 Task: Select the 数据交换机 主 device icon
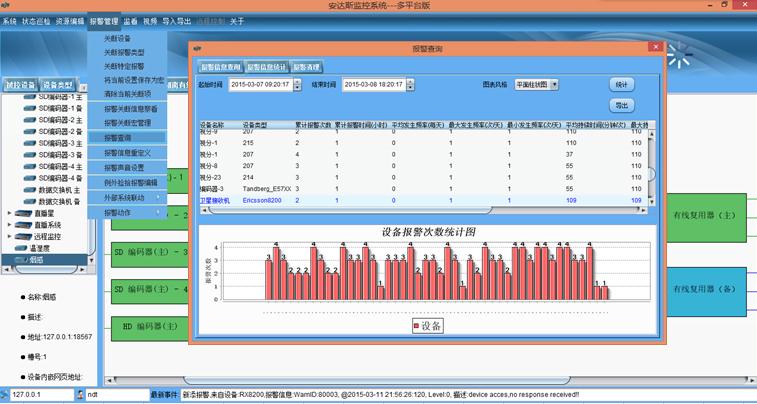click(x=29, y=190)
